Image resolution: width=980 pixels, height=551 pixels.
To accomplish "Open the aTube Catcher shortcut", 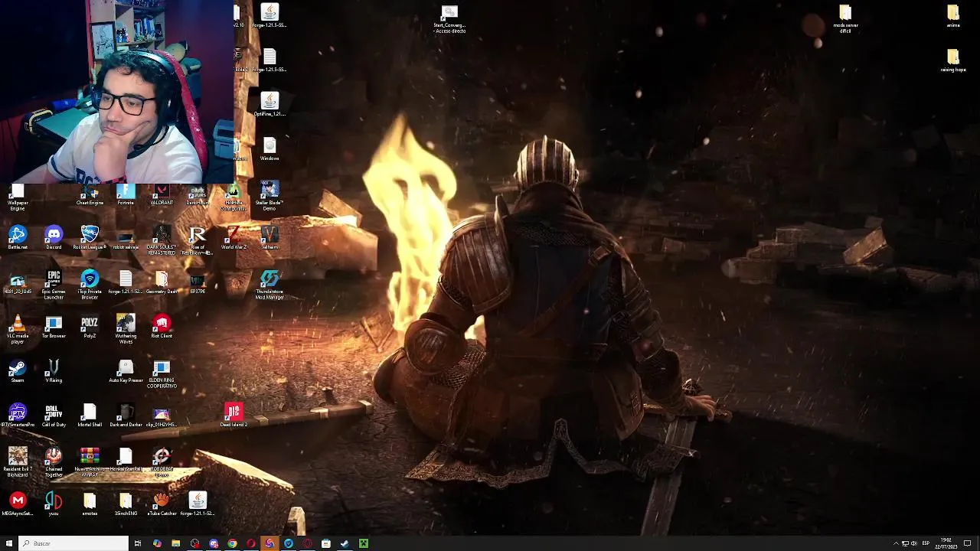I will (162, 504).
